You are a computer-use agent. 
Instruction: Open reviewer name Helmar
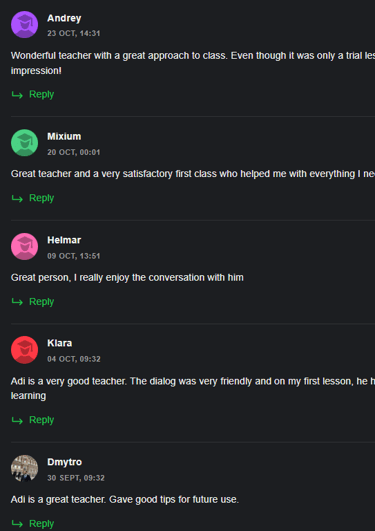[x=64, y=240]
